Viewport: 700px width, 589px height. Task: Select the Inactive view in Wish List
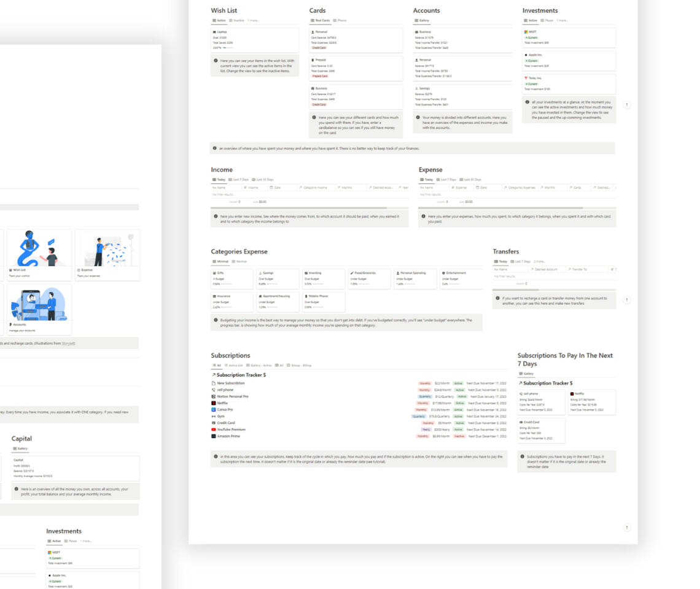coord(238,20)
